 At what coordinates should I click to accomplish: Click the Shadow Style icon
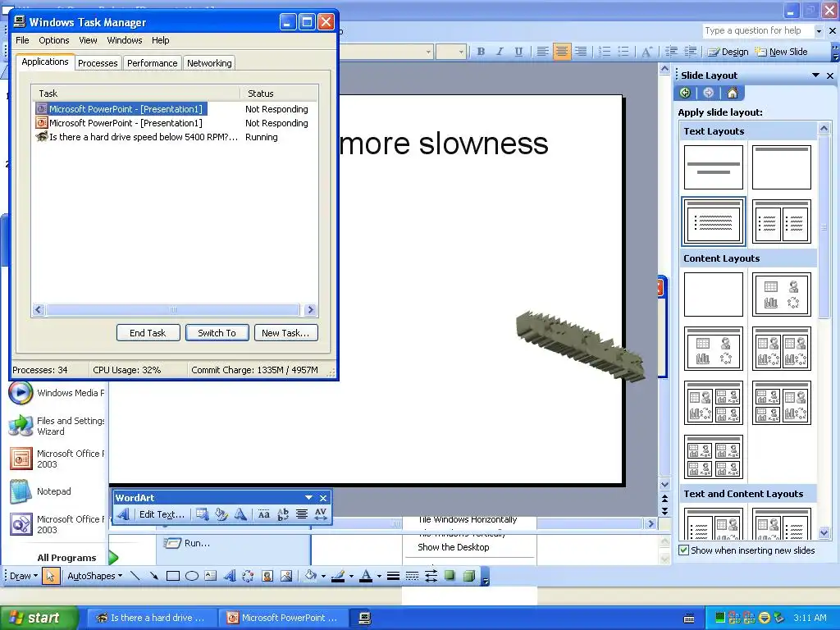coord(450,576)
